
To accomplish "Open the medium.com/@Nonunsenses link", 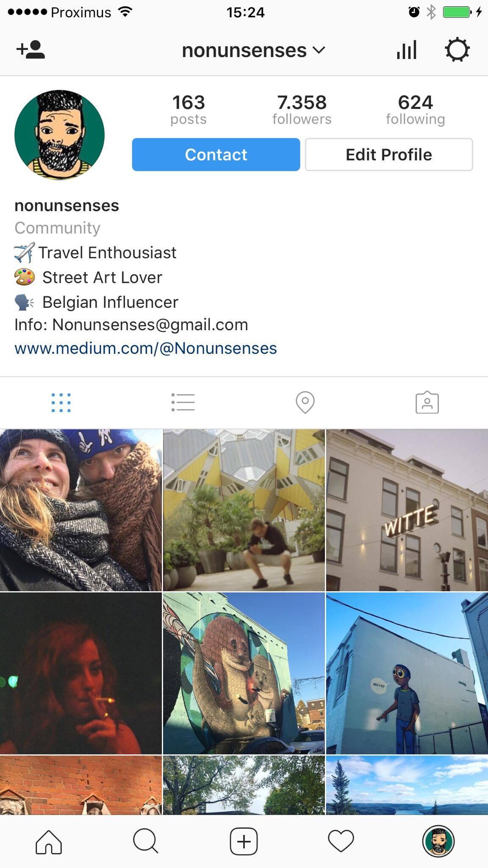I will pyautogui.click(x=146, y=348).
